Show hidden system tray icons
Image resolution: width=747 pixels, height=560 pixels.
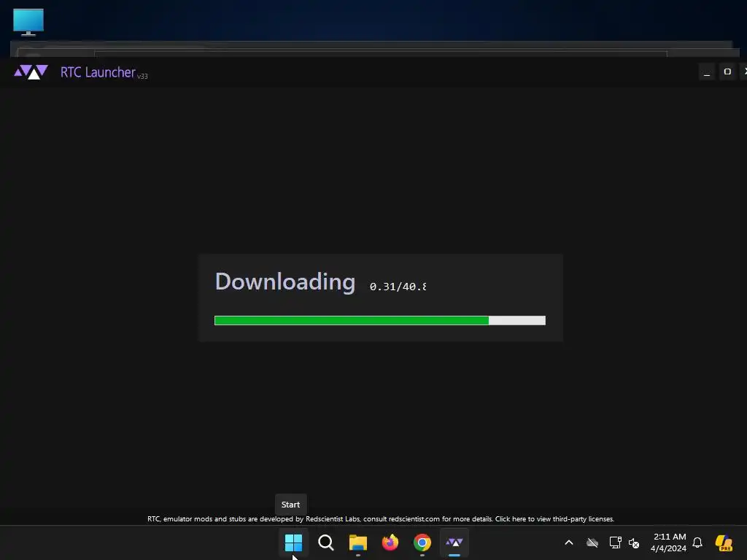(569, 542)
